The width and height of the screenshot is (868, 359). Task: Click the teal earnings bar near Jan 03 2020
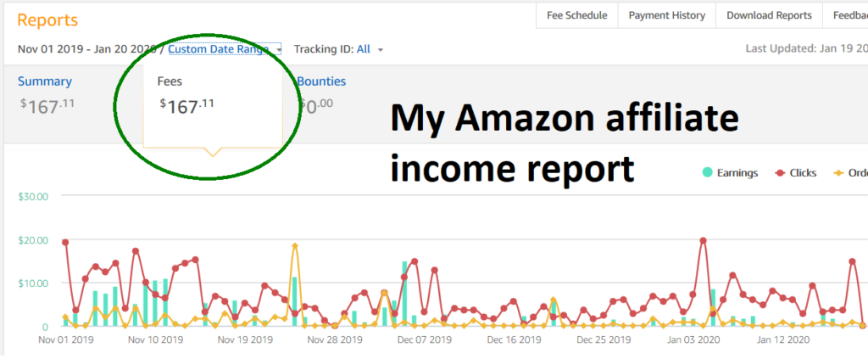(x=713, y=307)
